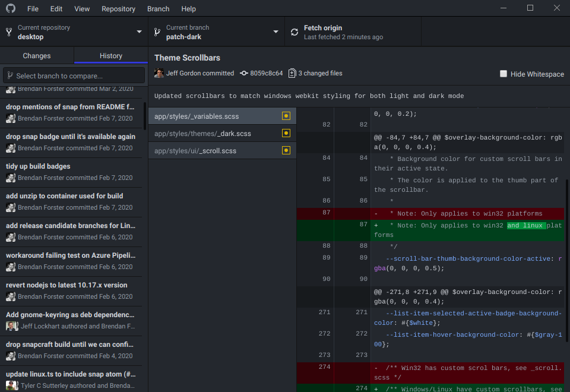Image resolution: width=570 pixels, height=392 pixels.
Task: Click 'Jeff Gordon committed' author text
Action: [200, 73]
